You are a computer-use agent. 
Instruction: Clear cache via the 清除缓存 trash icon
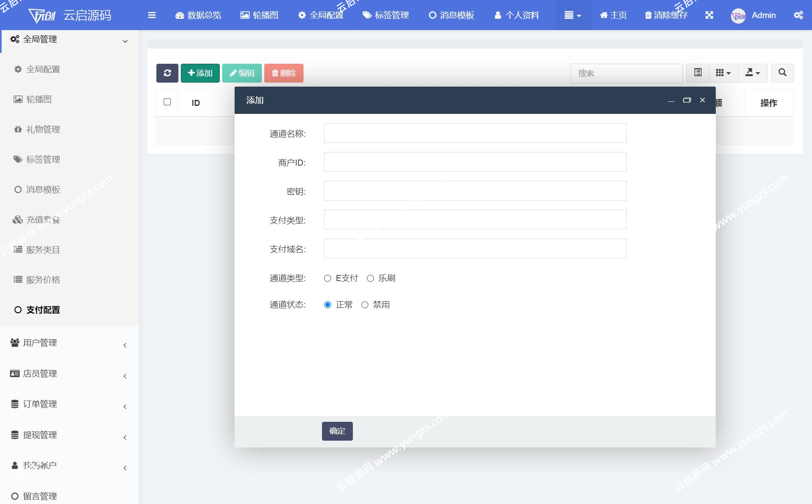click(x=665, y=15)
